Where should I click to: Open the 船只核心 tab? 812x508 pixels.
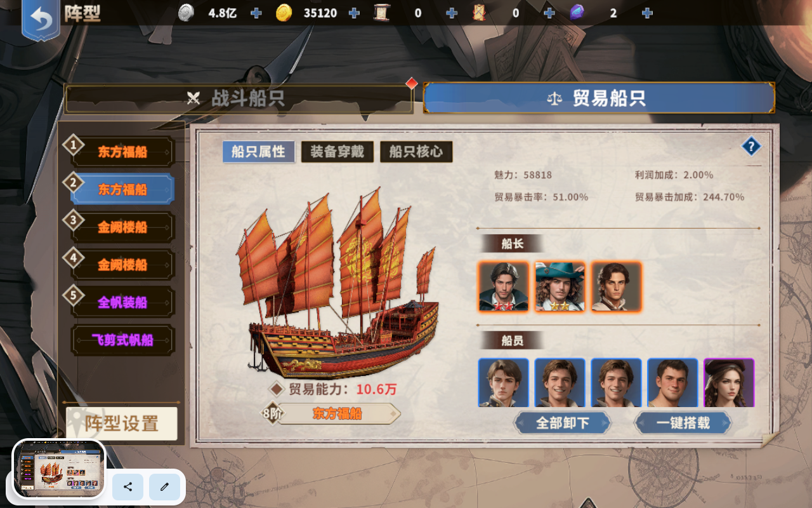(x=416, y=152)
